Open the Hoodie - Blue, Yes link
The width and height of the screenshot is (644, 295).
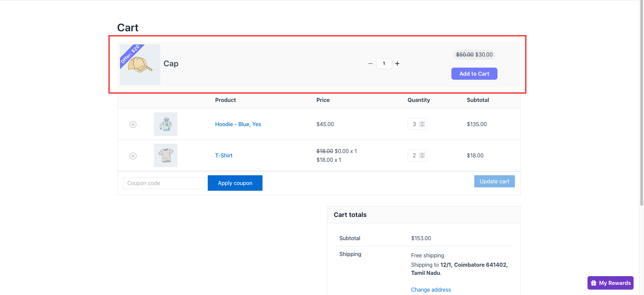[238, 124]
